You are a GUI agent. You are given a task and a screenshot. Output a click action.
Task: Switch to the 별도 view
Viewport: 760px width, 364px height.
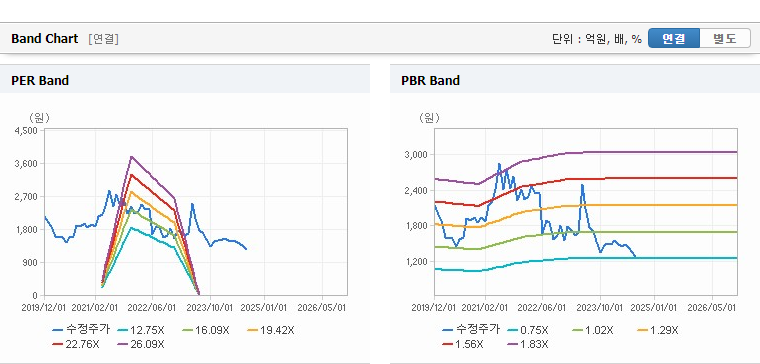(725, 39)
